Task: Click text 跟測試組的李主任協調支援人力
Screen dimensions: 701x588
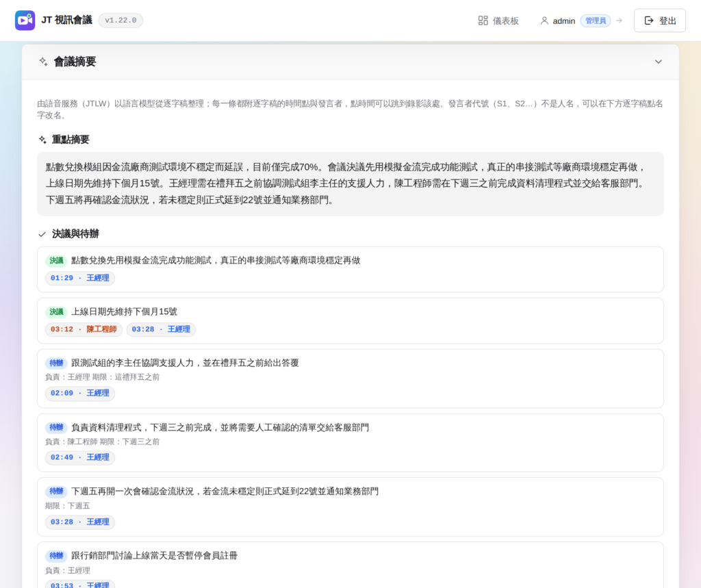Action: click(132, 363)
